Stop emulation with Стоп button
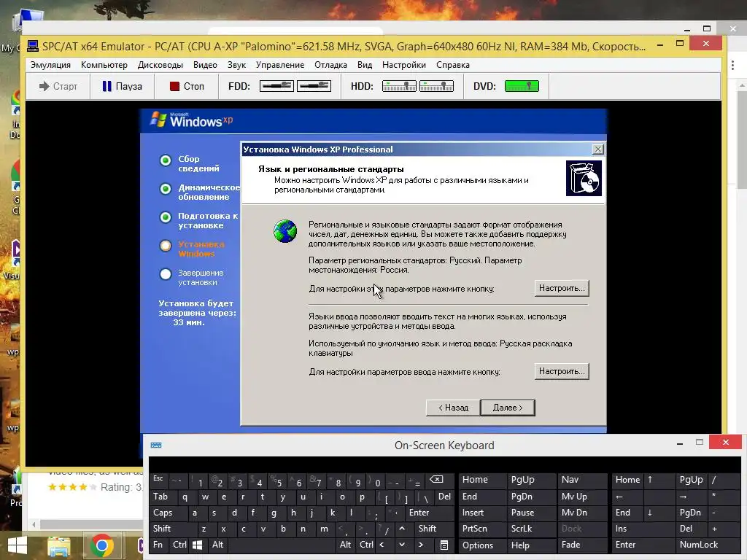747x560 pixels. click(x=187, y=86)
